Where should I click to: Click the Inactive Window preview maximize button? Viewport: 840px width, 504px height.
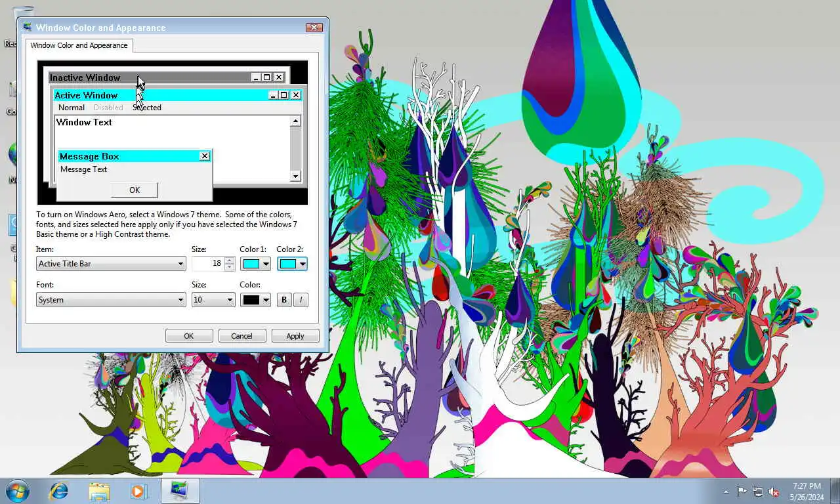(266, 77)
